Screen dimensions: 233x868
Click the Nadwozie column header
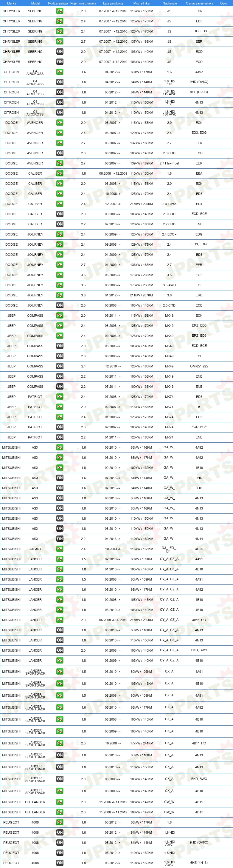(170, 3)
